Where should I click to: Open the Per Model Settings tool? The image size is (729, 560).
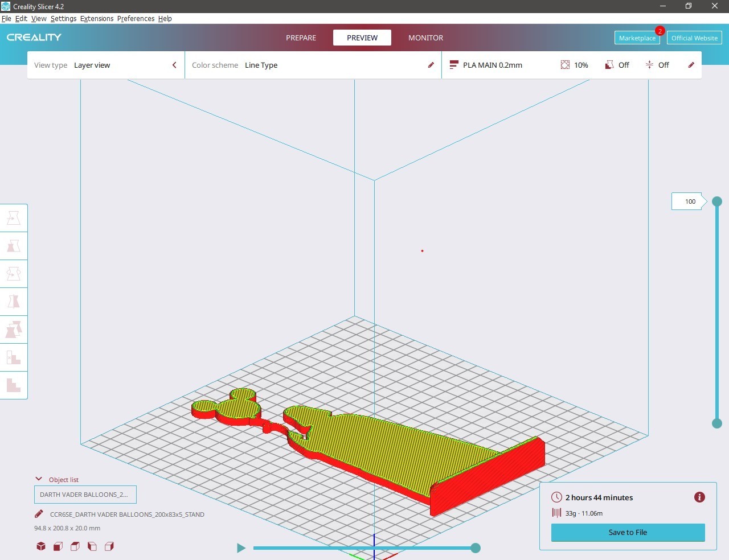click(x=14, y=330)
